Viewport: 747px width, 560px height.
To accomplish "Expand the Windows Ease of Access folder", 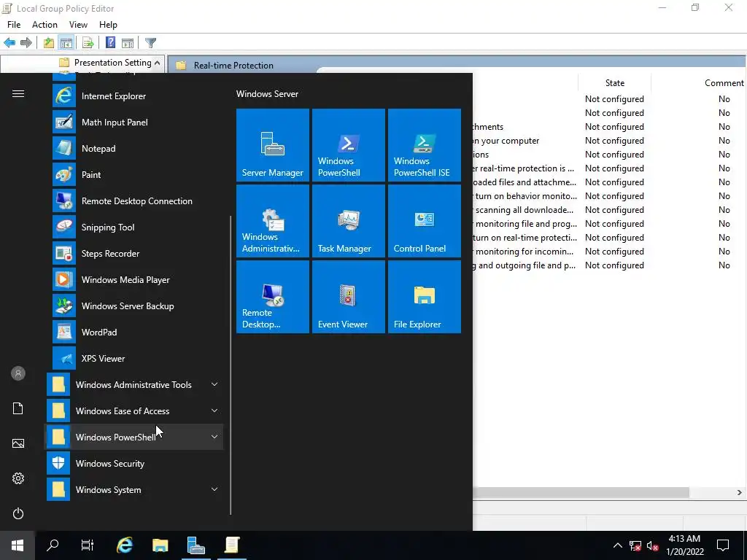I will click(134, 411).
